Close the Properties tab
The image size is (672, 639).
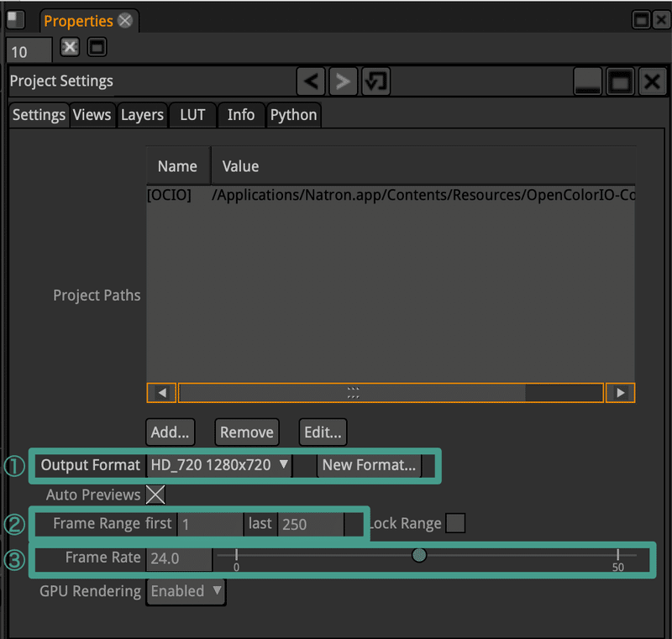(x=125, y=20)
